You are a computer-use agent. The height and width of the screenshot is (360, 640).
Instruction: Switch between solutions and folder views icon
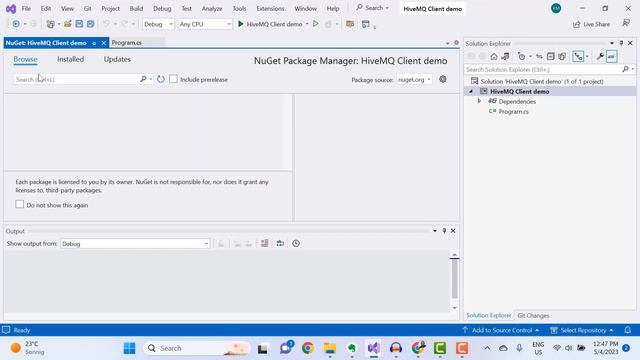pyautogui.click(x=505, y=57)
